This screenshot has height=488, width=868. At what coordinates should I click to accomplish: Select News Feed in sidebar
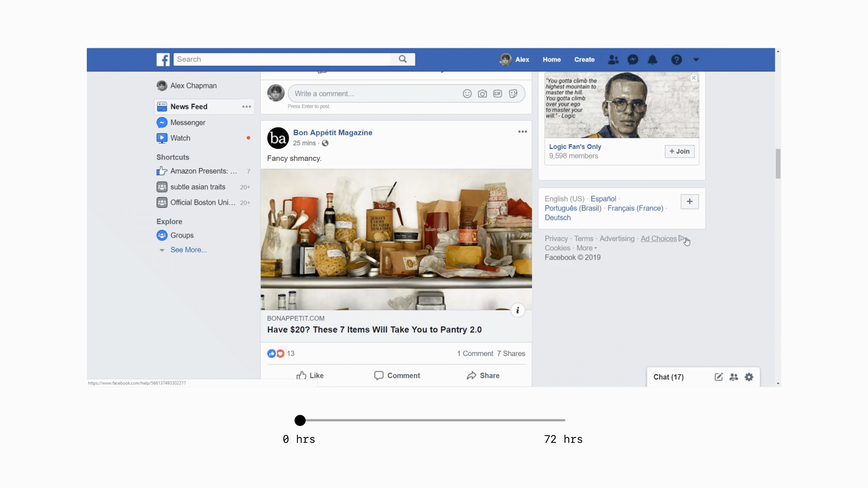[x=204, y=107]
